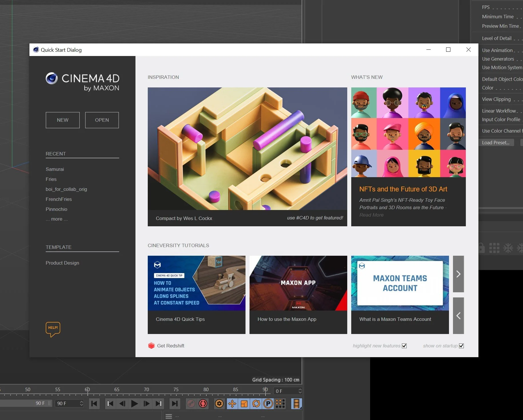Click Read More under NFTs article

tap(371, 215)
